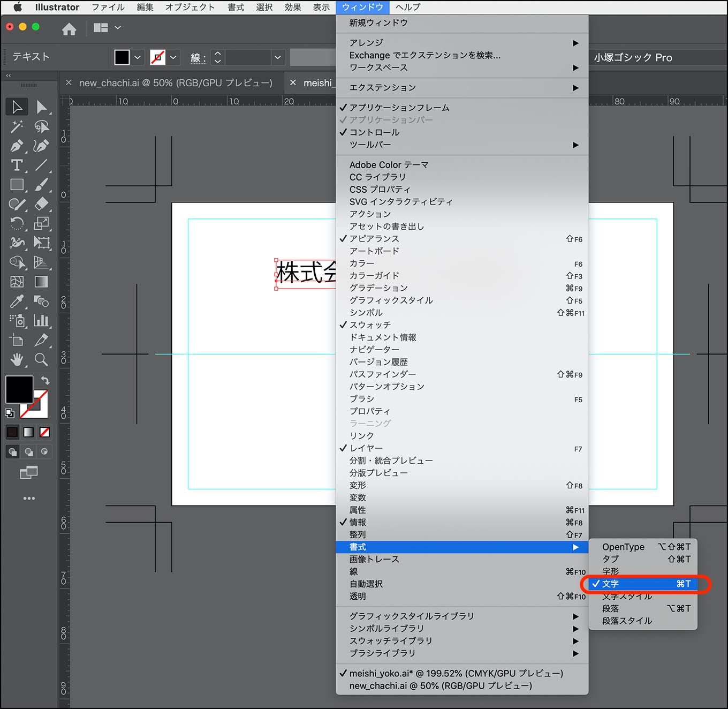Expand the スウォッチライブラリ submenu
Image resolution: width=728 pixels, height=709 pixels.
[462, 641]
